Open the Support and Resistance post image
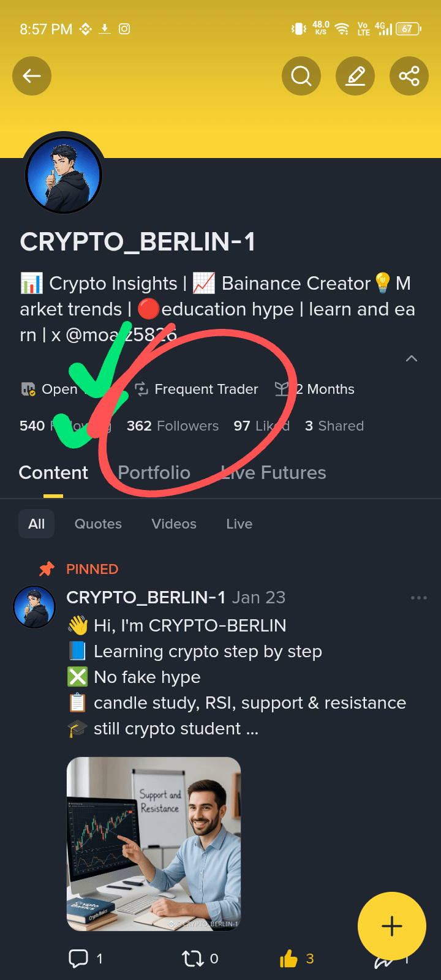 154,844
